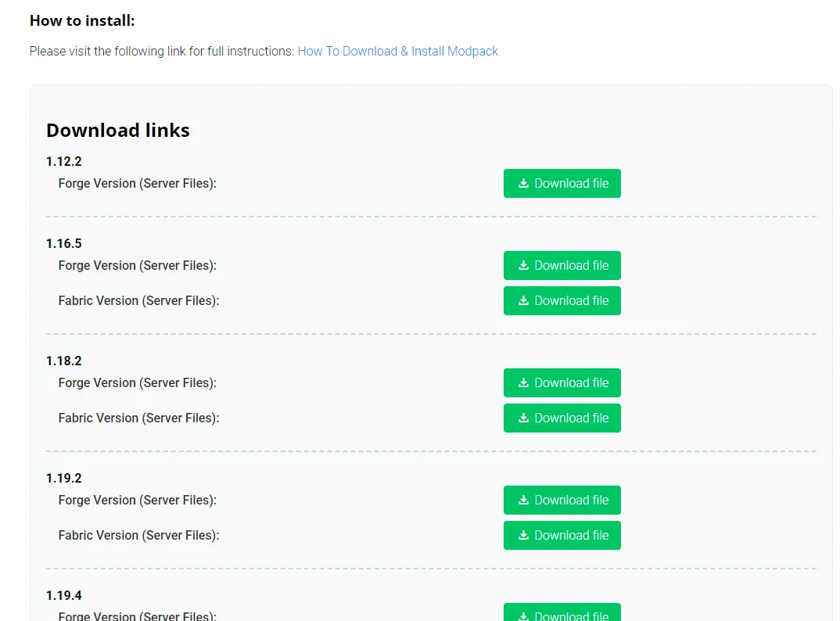Download 1.19.2 Forge Version server files
This screenshot has width=840, height=621.
(x=562, y=500)
